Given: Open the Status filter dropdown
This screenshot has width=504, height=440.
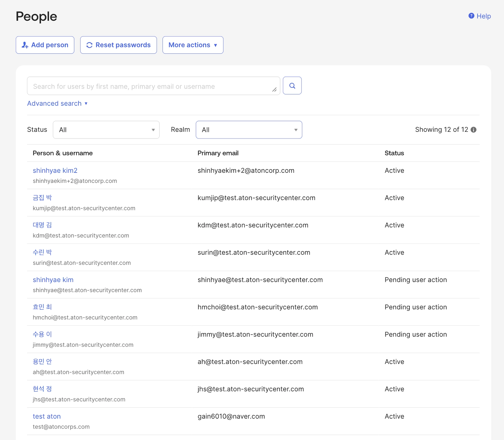Looking at the screenshot, I should pyautogui.click(x=106, y=130).
